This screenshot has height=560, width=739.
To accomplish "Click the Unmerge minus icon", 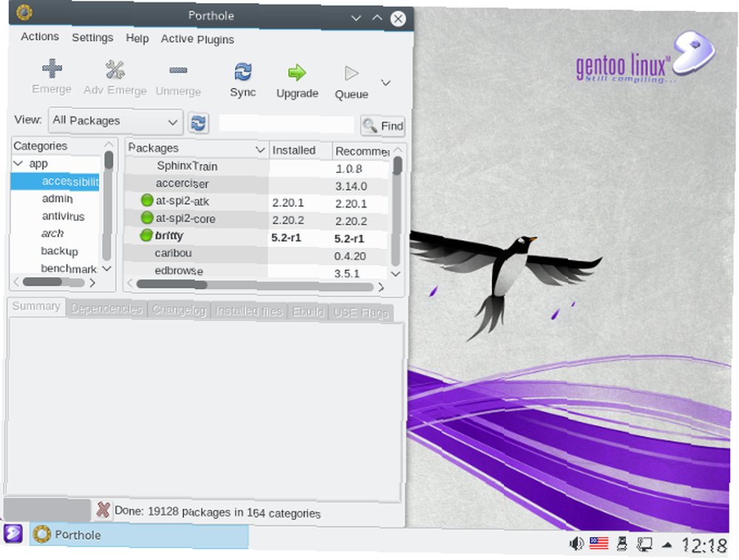I will (x=178, y=71).
